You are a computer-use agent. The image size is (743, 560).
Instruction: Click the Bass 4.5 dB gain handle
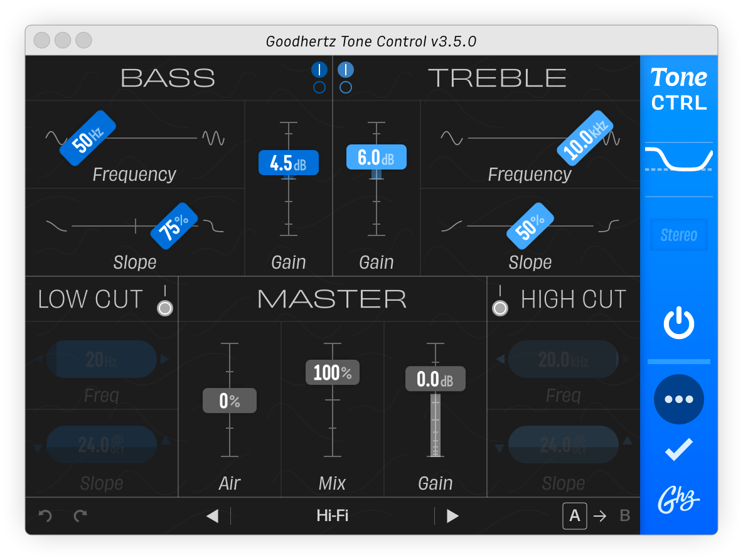point(289,163)
